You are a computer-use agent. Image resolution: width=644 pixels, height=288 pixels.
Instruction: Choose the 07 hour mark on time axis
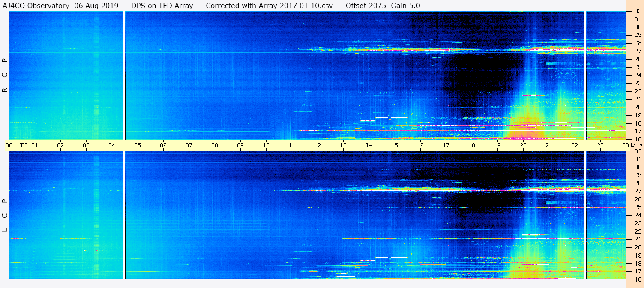(189, 145)
